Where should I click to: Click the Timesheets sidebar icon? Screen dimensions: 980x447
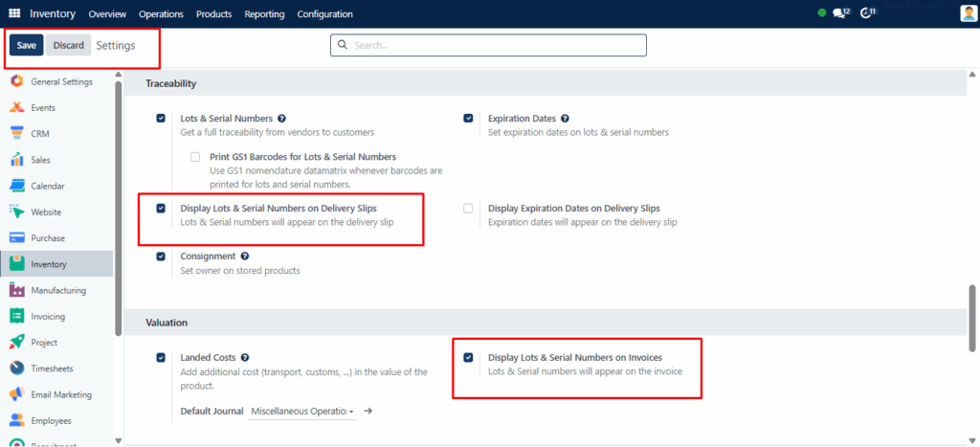pos(17,369)
